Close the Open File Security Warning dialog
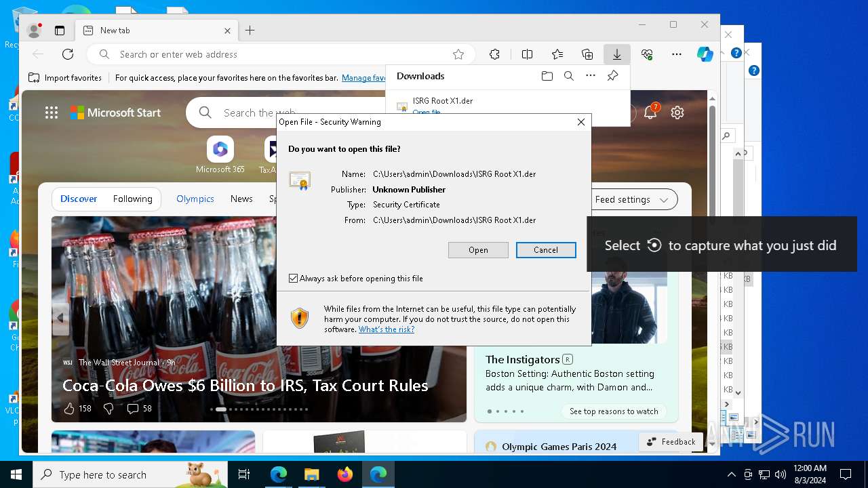 (x=580, y=122)
